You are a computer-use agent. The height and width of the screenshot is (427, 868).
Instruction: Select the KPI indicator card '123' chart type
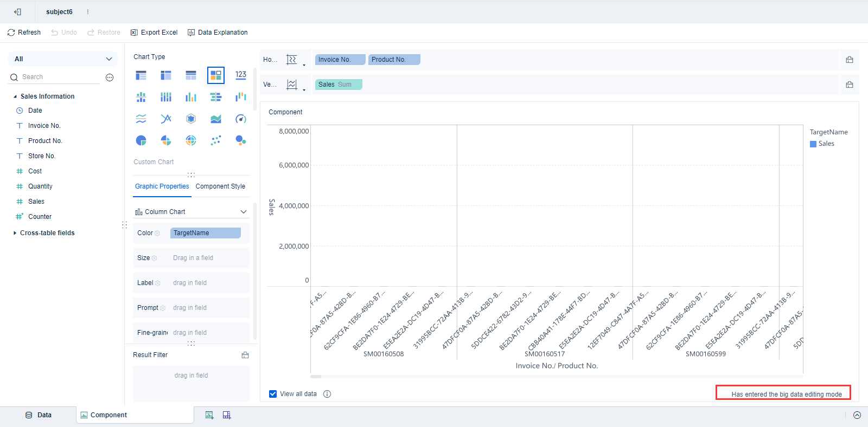pos(241,75)
